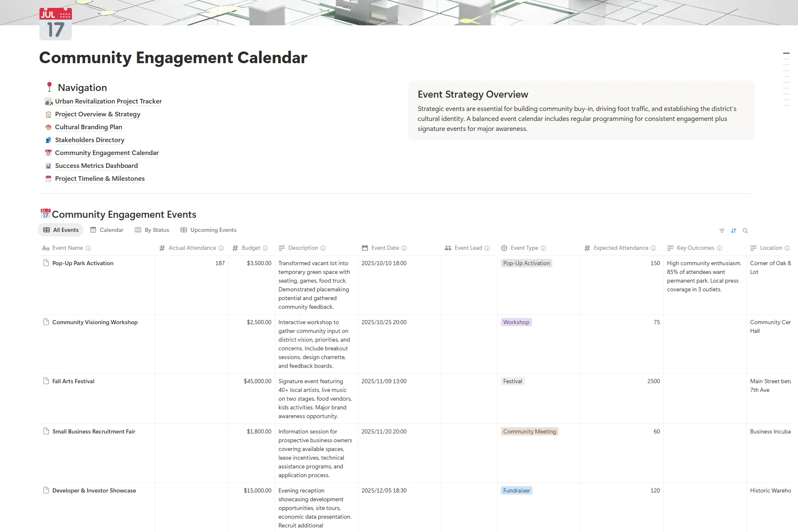The image size is (798, 532).
Task: Select the Upcoming Events tab
Action: pos(209,230)
